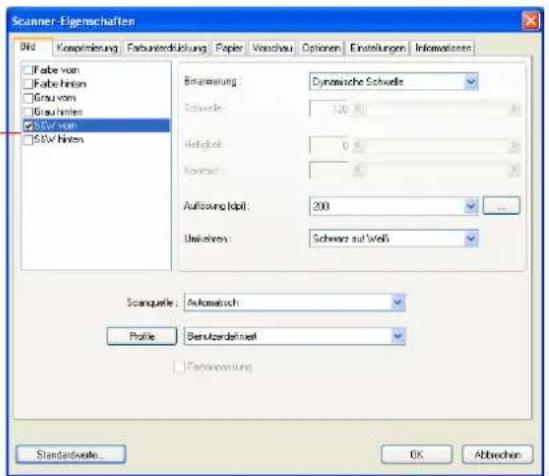
Task: Click the Helligkeit slider track
Action: coord(437,145)
